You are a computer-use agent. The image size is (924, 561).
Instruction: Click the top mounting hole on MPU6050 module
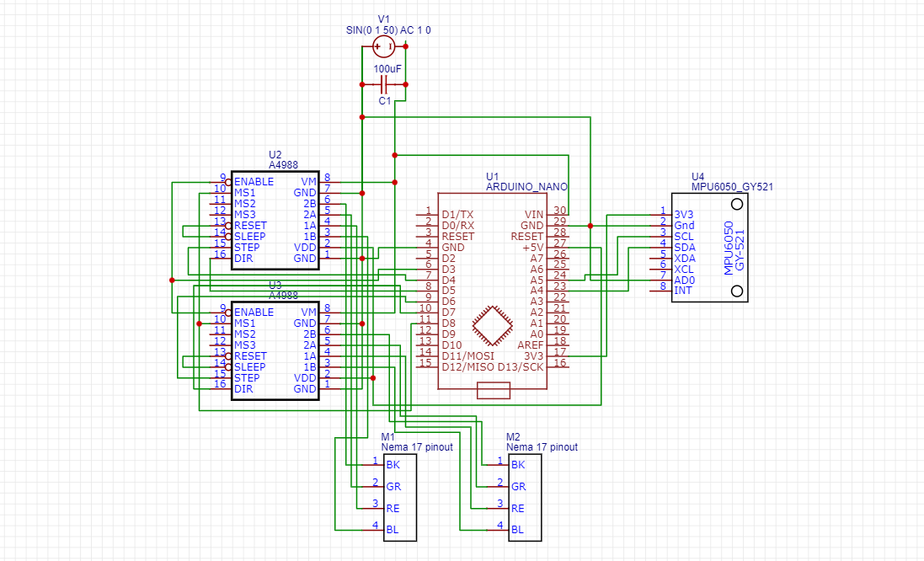coord(738,205)
